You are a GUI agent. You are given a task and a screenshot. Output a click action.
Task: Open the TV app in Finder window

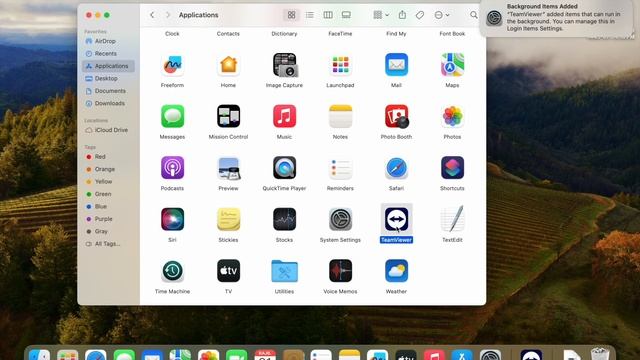[228, 271]
